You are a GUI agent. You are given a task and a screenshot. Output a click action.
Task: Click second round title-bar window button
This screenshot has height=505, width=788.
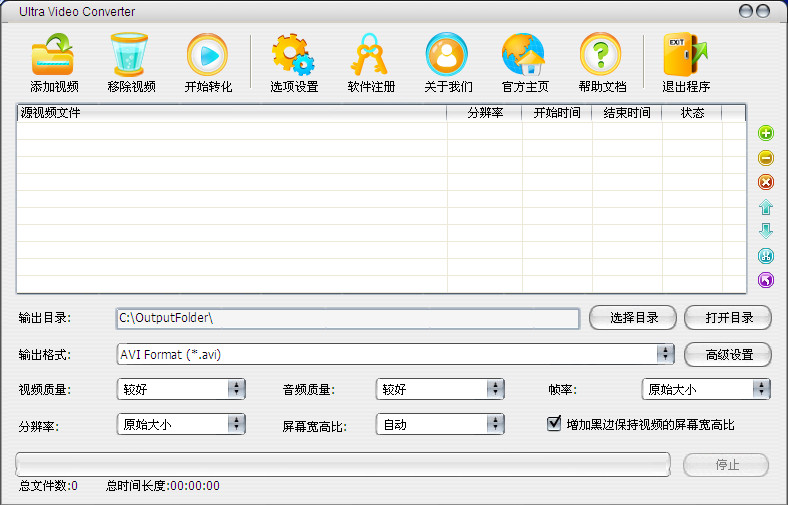tap(763, 11)
